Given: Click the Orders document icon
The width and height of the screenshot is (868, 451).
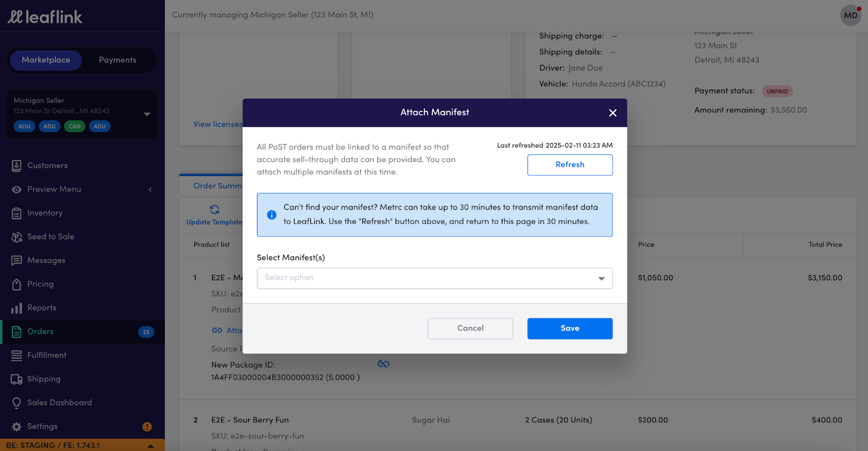Looking at the screenshot, I should pyautogui.click(x=17, y=332).
